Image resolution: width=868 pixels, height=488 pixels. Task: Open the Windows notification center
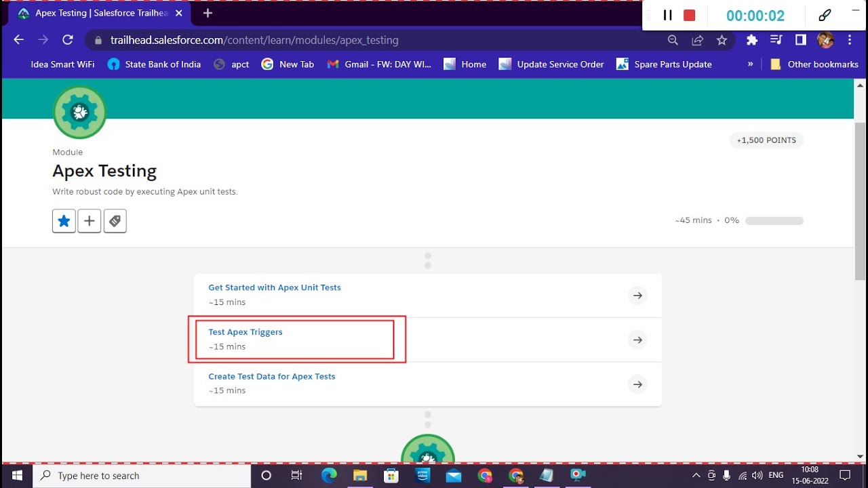845,476
